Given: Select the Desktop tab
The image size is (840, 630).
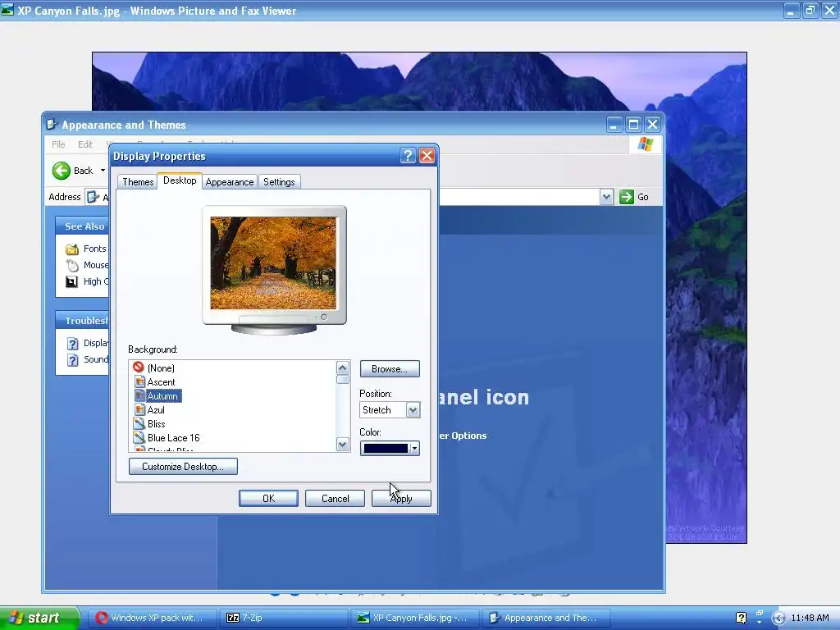Looking at the screenshot, I should [180, 180].
